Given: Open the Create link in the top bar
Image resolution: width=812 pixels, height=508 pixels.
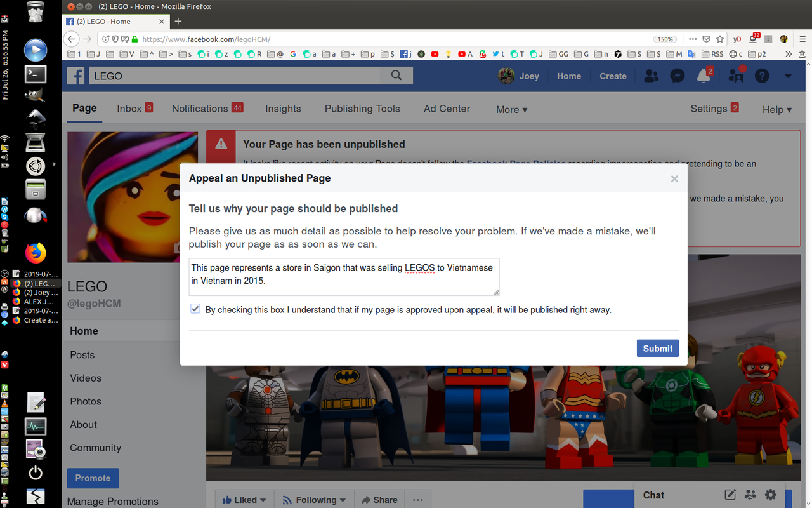Looking at the screenshot, I should tap(613, 76).
